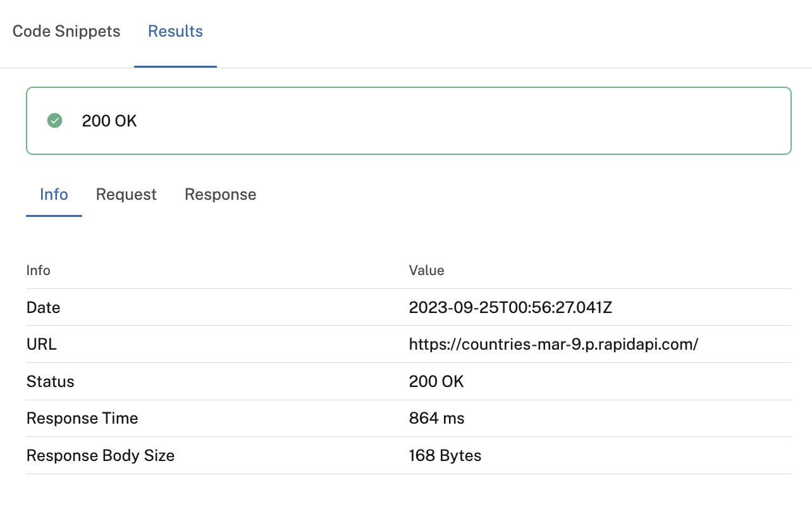Click the Value column header
The height and width of the screenshot is (516, 812).
click(426, 271)
